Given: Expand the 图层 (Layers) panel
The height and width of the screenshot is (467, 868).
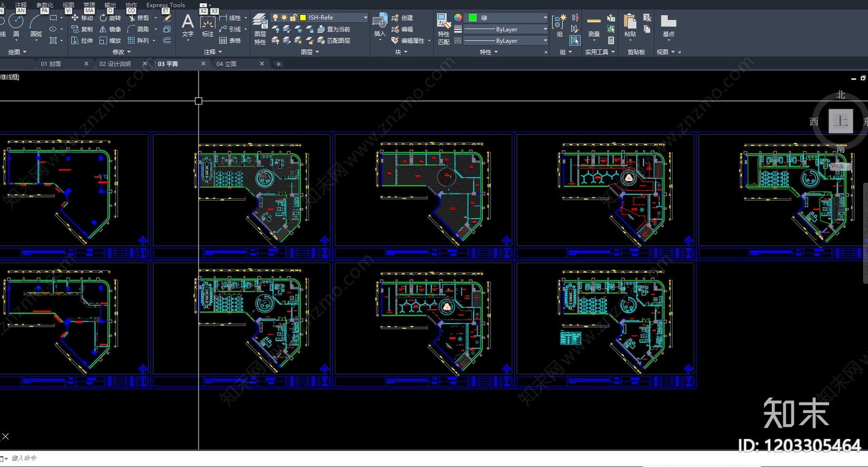Looking at the screenshot, I should point(310,52).
